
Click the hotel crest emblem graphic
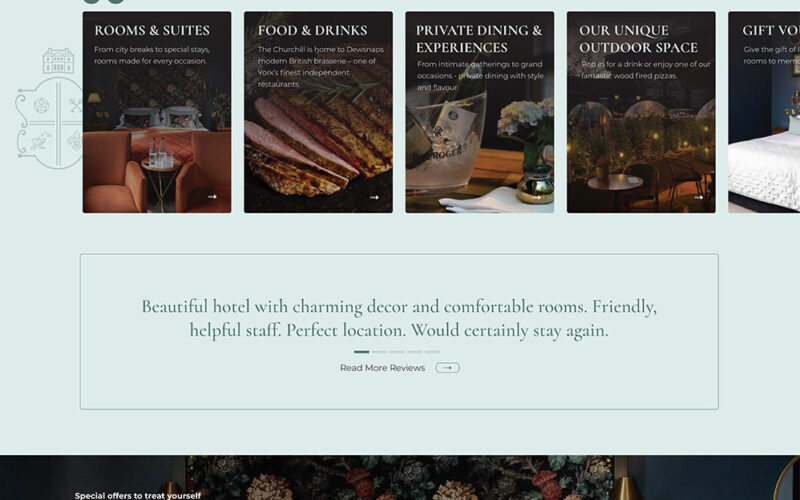(49, 123)
